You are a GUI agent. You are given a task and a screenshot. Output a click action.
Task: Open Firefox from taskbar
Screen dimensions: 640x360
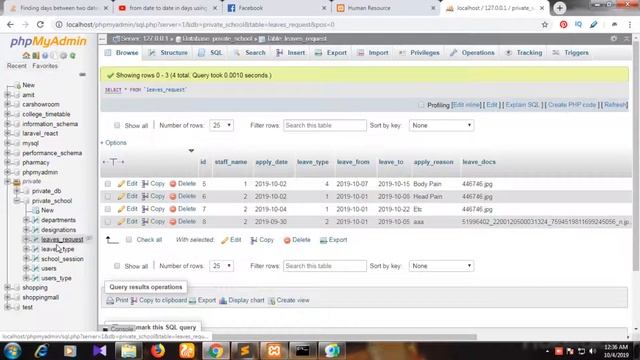[x=158, y=351]
